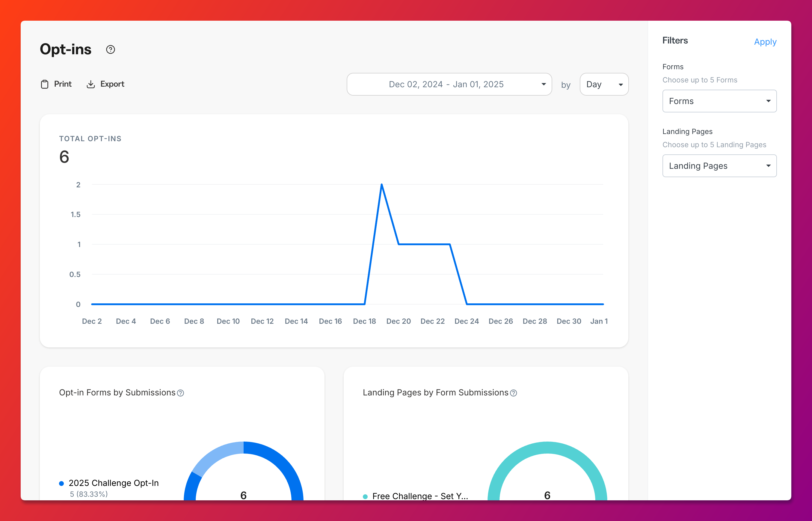812x521 pixels.
Task: Click the Dec 18 x-axis label
Action: pos(364,321)
